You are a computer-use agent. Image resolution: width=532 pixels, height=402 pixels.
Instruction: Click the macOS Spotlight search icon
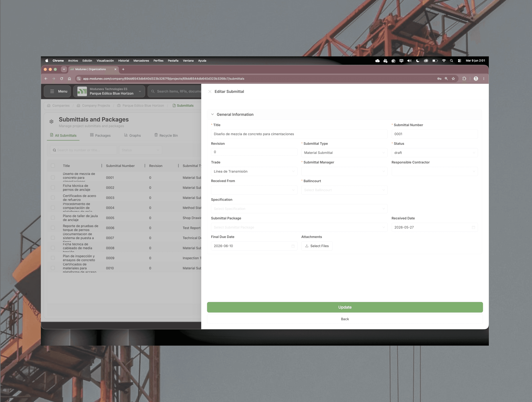pos(451,61)
